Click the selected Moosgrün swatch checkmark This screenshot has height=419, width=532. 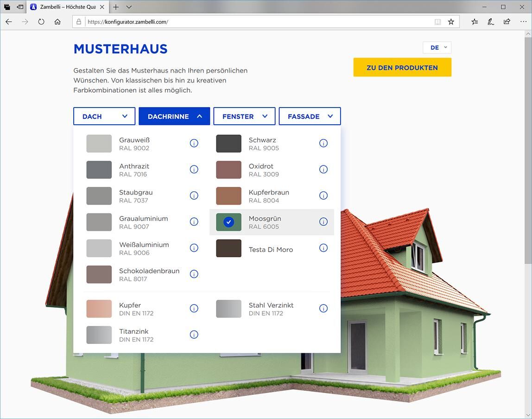(x=228, y=222)
